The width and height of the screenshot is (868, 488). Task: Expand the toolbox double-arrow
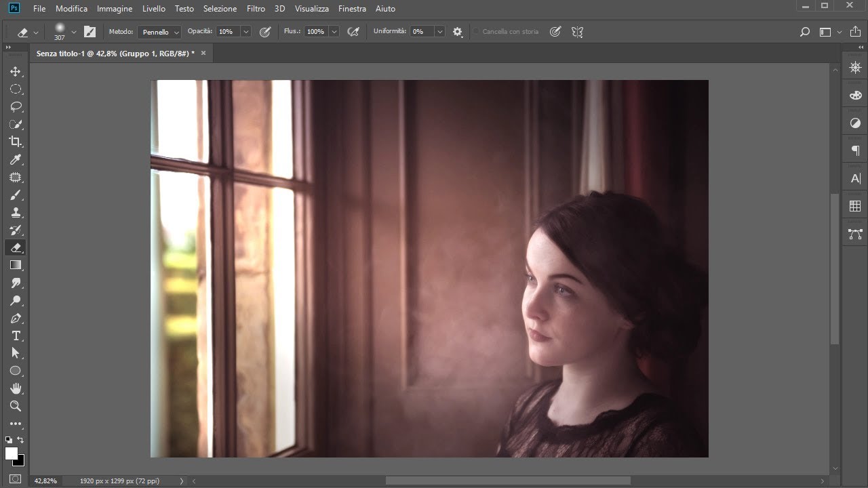(8, 47)
